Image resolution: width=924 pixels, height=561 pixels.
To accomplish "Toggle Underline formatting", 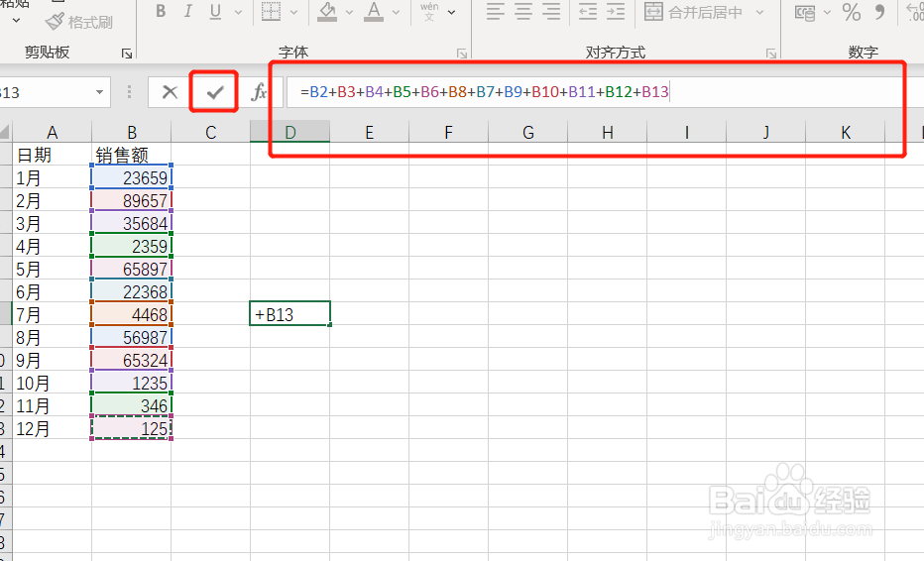I will (x=215, y=11).
